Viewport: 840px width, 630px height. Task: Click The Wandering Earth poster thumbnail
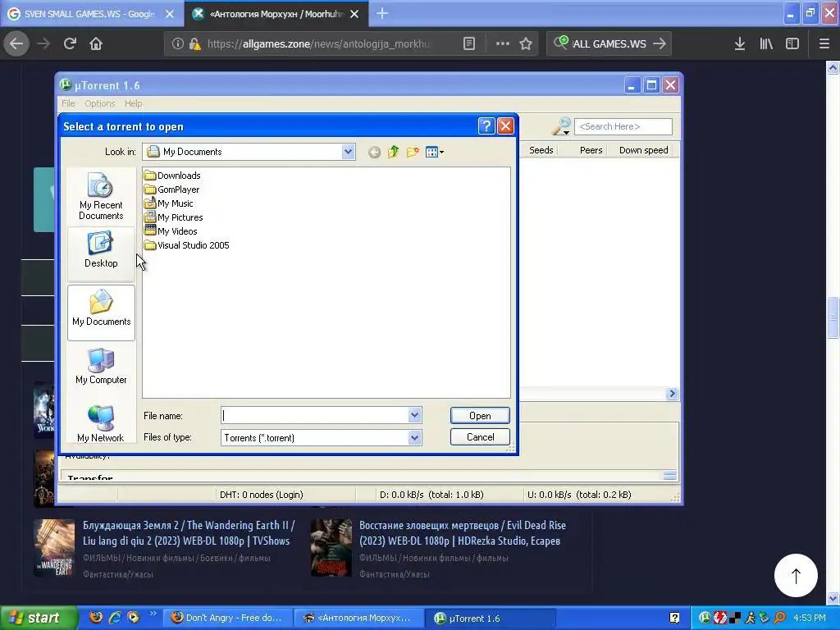(x=54, y=547)
